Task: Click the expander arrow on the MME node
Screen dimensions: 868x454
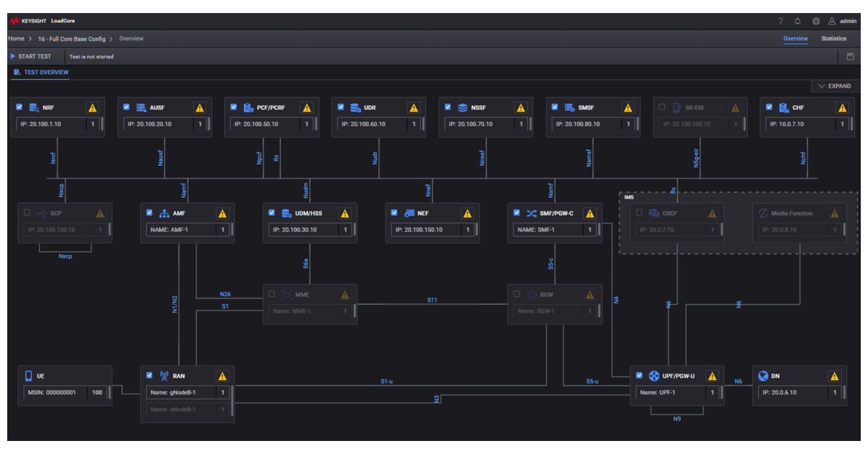Action: tap(354, 311)
